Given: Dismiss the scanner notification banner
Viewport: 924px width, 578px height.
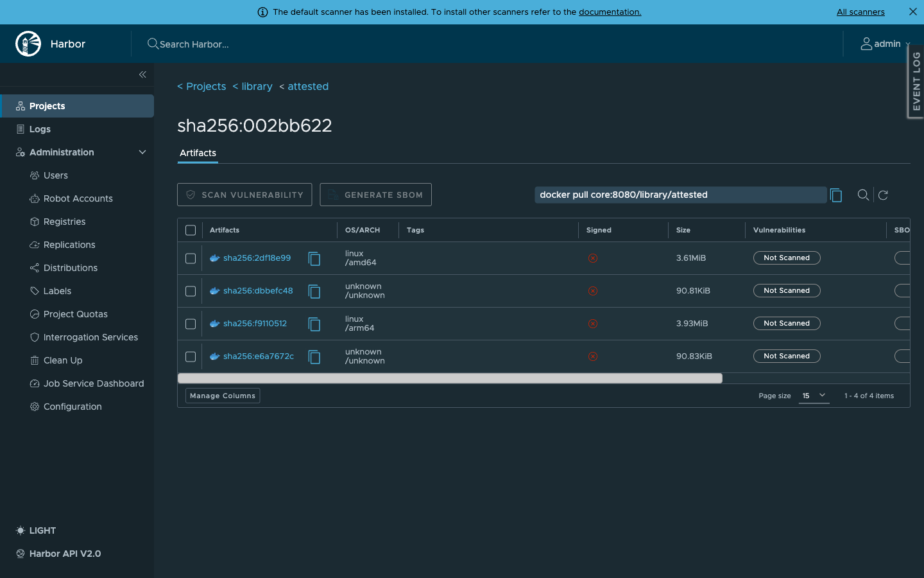Looking at the screenshot, I should (x=913, y=12).
